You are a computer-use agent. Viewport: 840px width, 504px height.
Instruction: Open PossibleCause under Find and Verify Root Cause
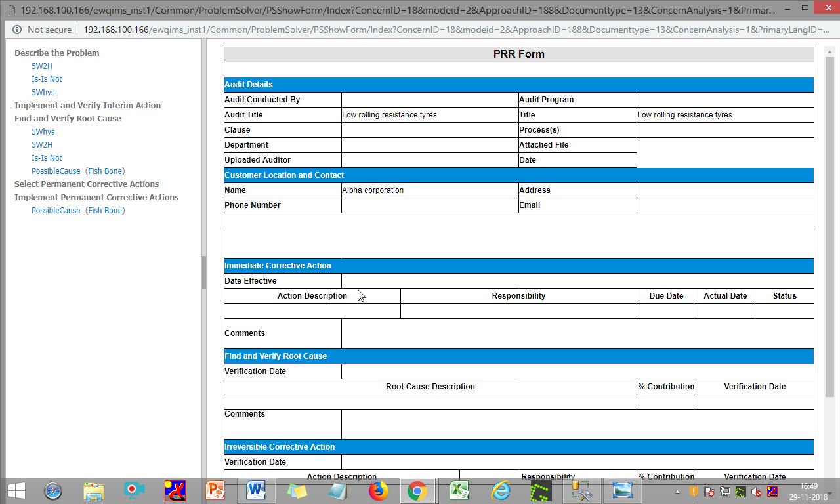pyautogui.click(x=56, y=171)
